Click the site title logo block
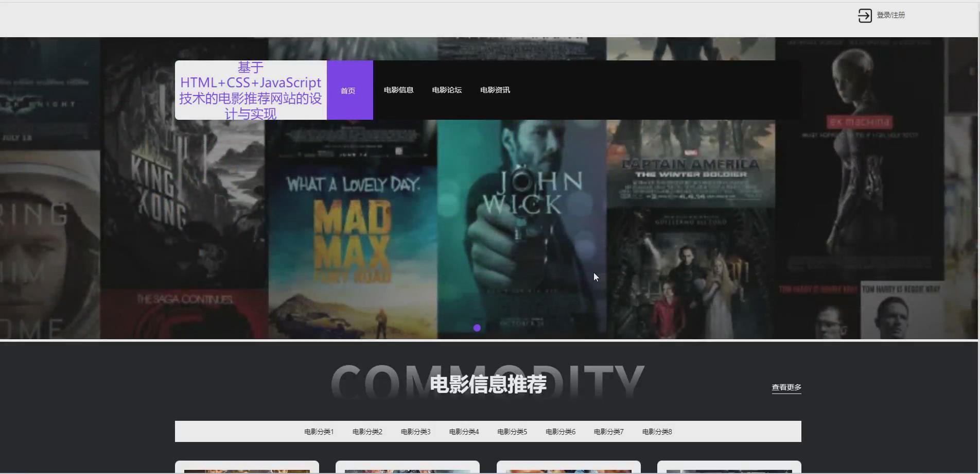980x474 pixels. click(251, 90)
